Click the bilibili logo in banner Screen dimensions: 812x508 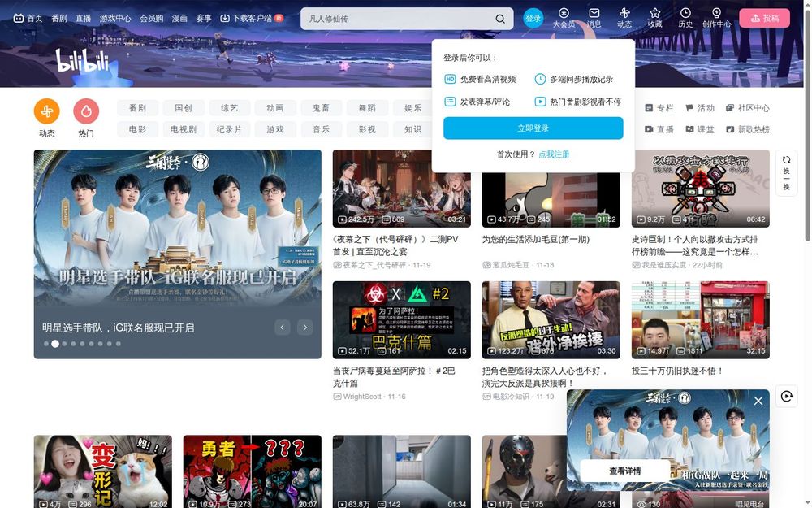click(x=82, y=61)
